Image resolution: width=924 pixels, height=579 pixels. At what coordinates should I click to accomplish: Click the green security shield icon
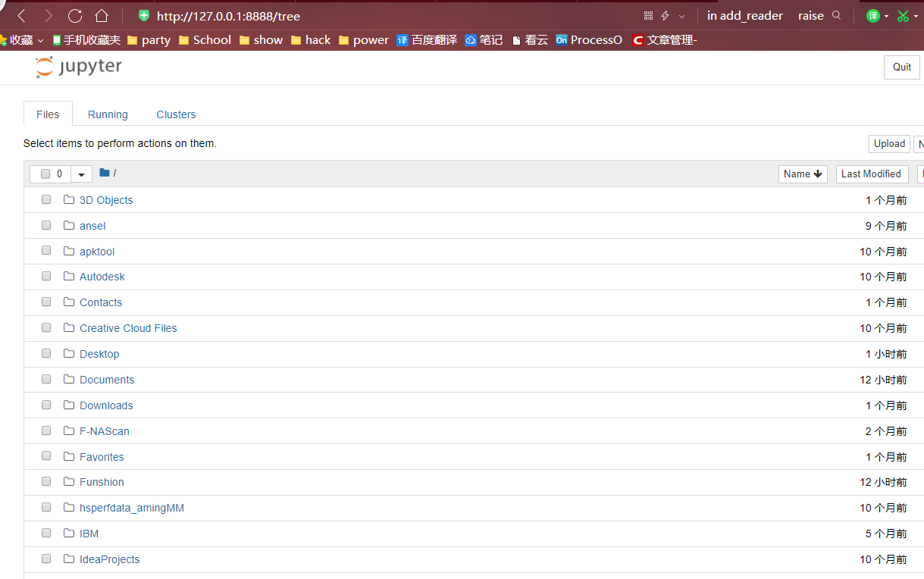tap(144, 15)
